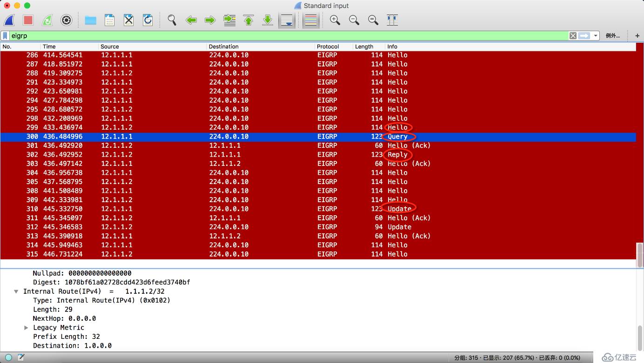Select packet 286 Hello row
The width and height of the screenshot is (644, 363).
tap(318, 55)
